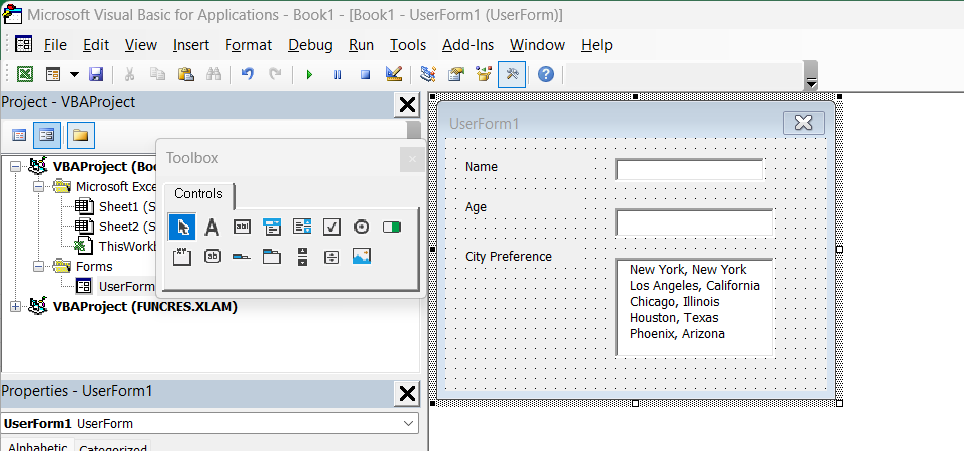Choose the Frame control tool
The height and width of the screenshot is (451, 964).
[x=182, y=256]
